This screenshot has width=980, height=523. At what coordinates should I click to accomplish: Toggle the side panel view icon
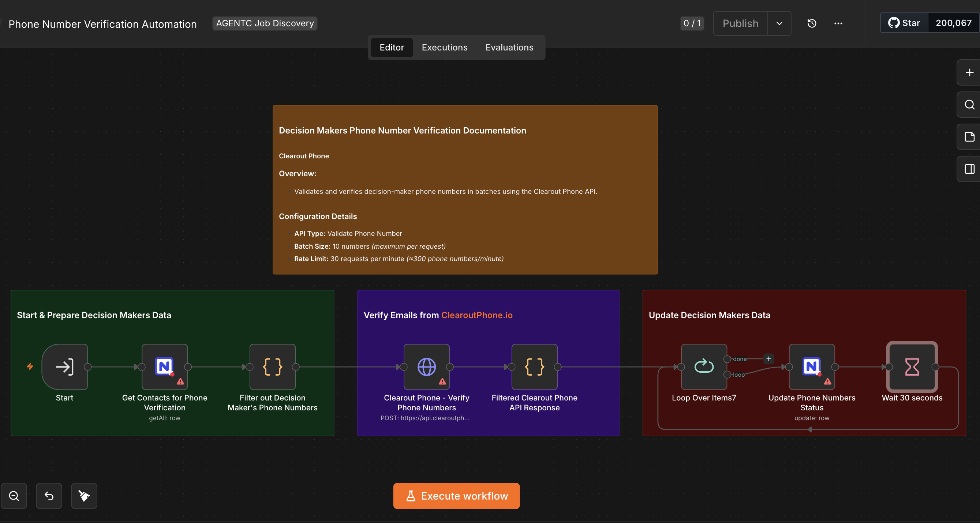(x=969, y=169)
